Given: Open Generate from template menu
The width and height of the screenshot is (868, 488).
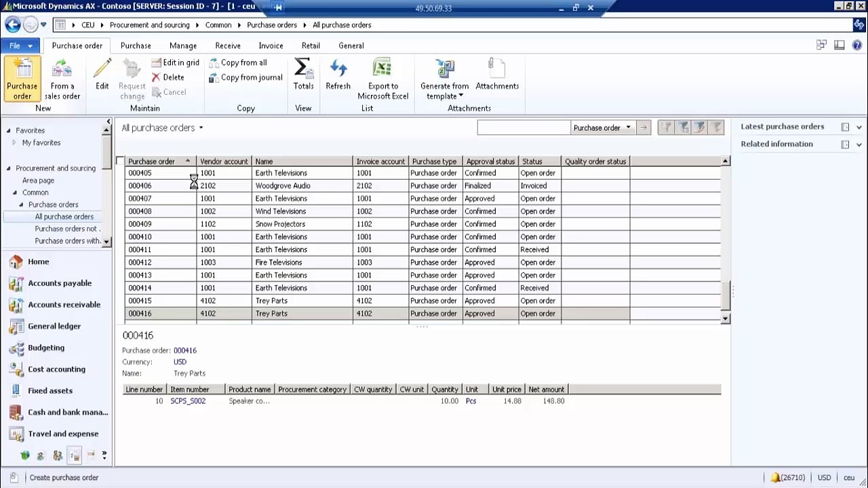Looking at the screenshot, I should pyautogui.click(x=444, y=79).
